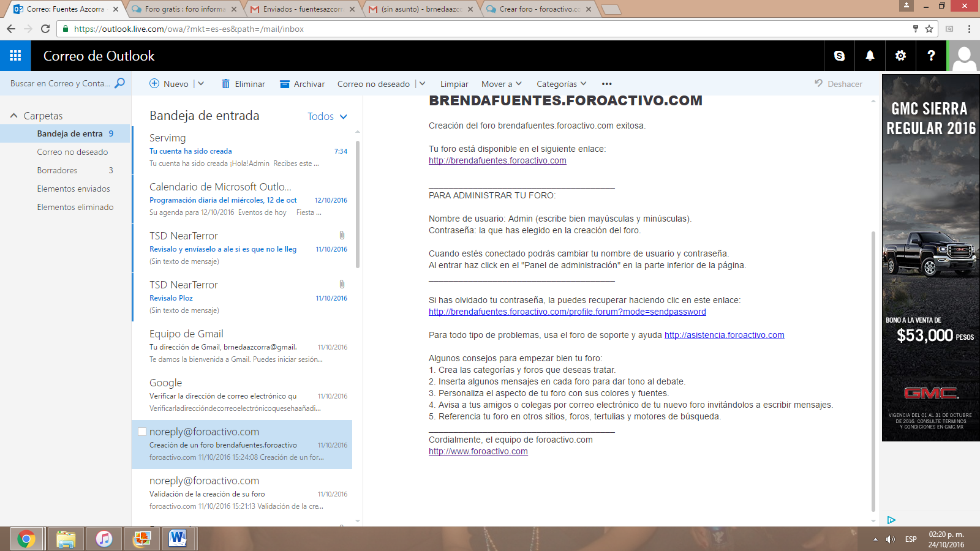Focus the Buscar en Correo search field
Screen dimensions: 980x551
click(x=60, y=83)
